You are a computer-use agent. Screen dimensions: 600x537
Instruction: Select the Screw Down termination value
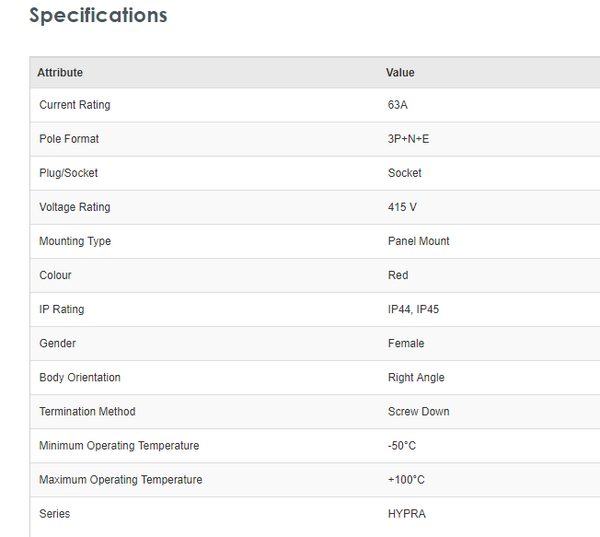[419, 411]
